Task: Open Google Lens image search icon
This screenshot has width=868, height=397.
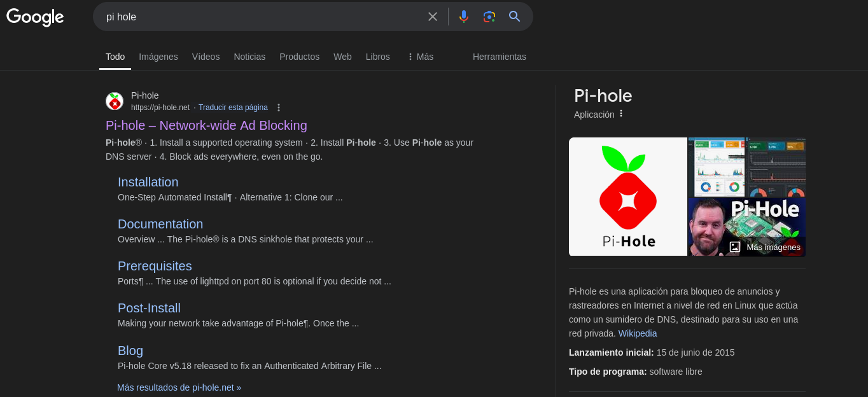Action: coord(489,17)
